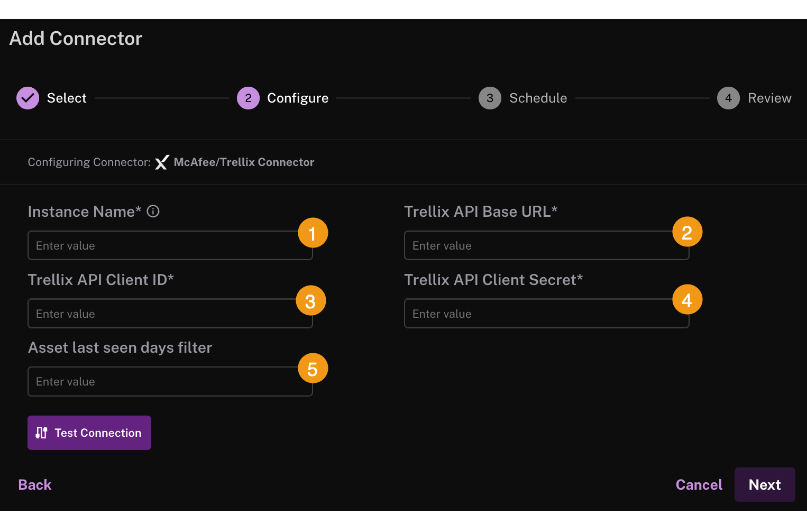The width and height of the screenshot is (807, 532).
Task: Focus the Trellix API Client ID field
Action: point(170,314)
